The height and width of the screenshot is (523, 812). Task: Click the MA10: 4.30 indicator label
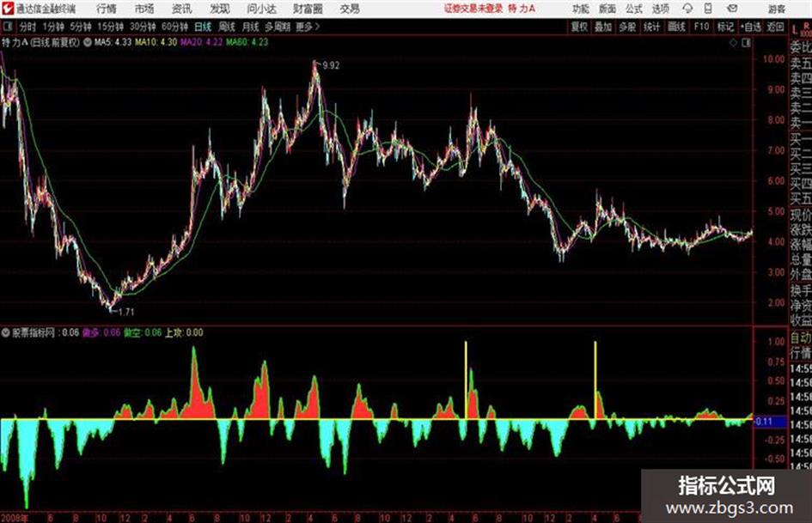(156, 42)
